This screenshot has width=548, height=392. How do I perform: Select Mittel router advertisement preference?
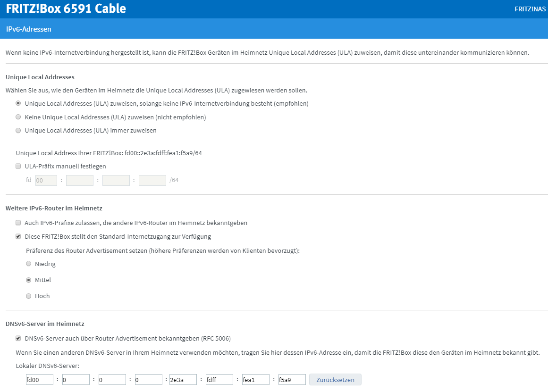pos(29,280)
